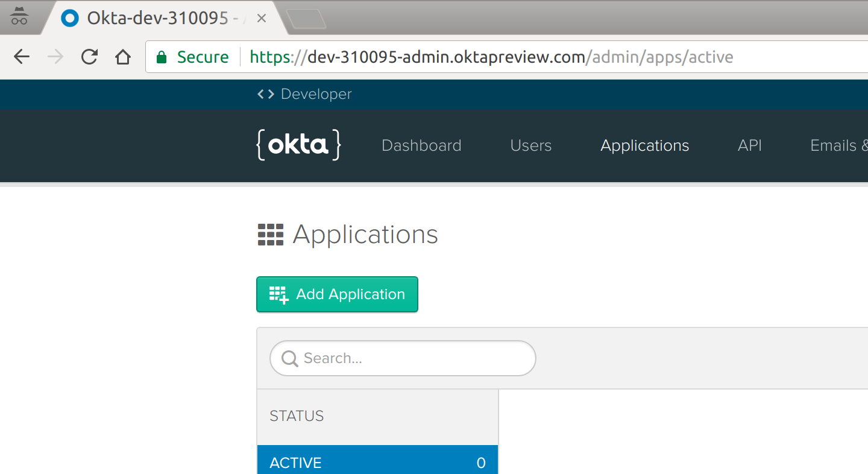Click the search magnifier in the Search field
The width and height of the screenshot is (868, 474).
[289, 358]
